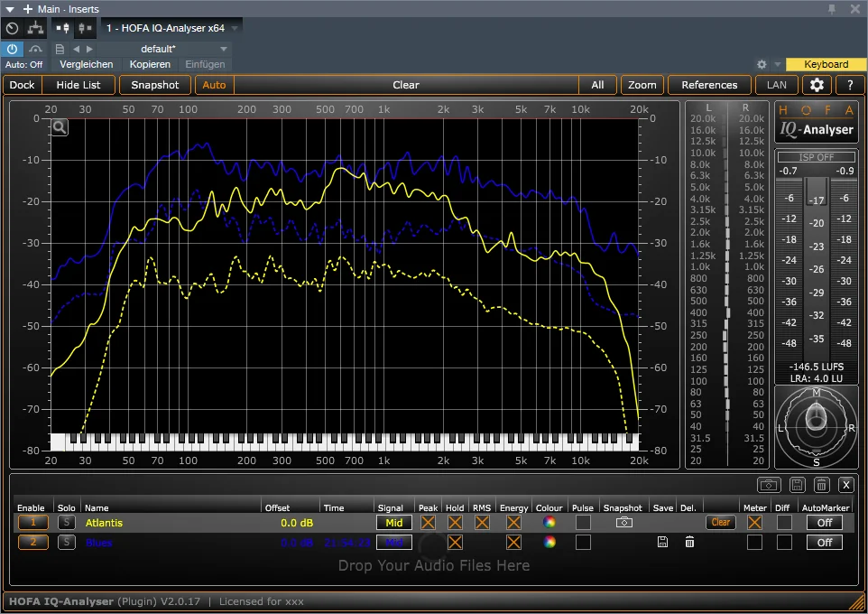Viewport: 868px width, 614px height.
Task: Open the References panel
Action: (710, 85)
